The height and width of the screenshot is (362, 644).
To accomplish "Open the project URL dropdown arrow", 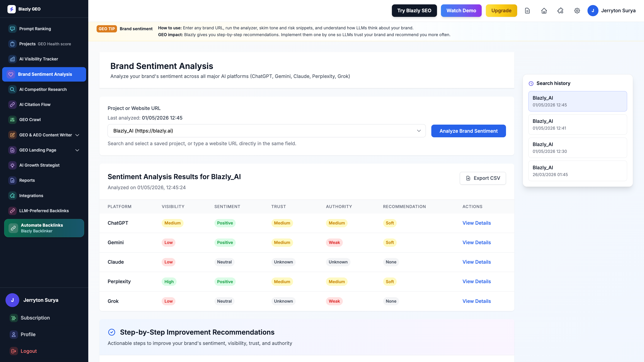I will tap(419, 131).
